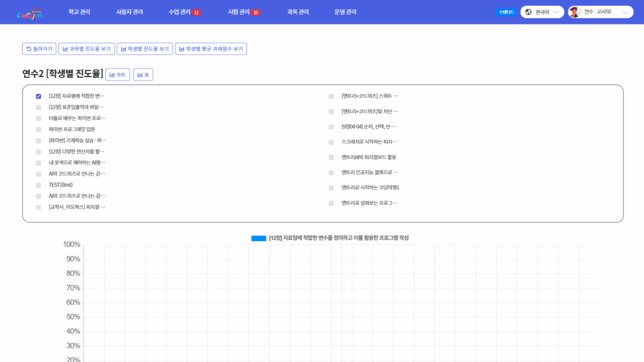
Task: View 과목별 진도율 보기 chart
Action: (86, 49)
